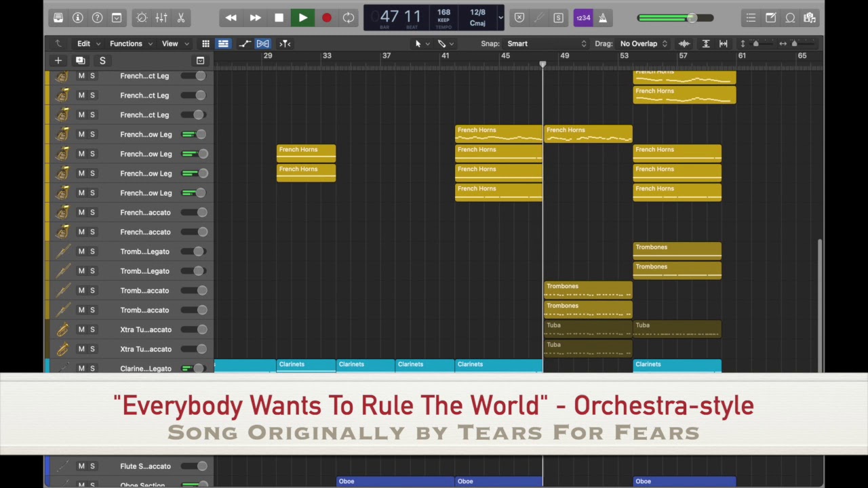868x488 pixels.
Task: Click bar 33 on the ruler
Action: (327, 56)
